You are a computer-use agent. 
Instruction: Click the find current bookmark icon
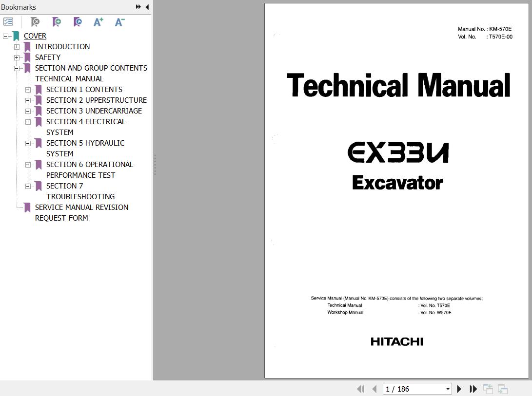(78, 22)
